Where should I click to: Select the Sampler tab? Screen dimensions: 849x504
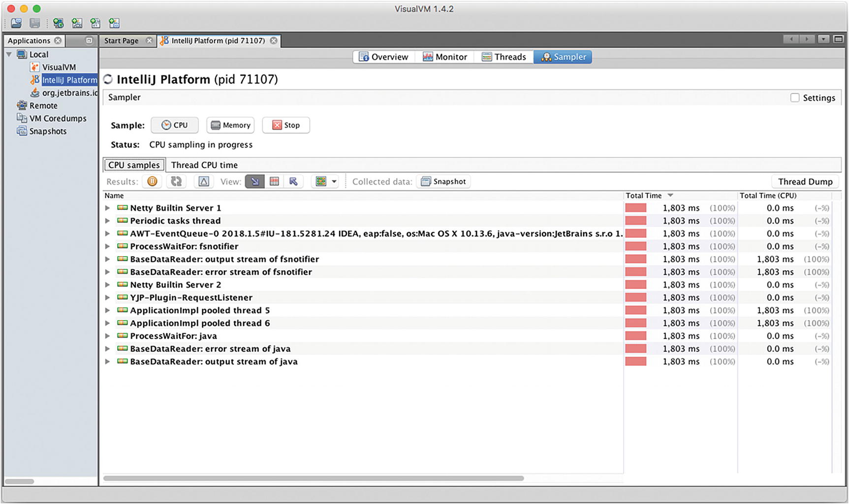(563, 57)
